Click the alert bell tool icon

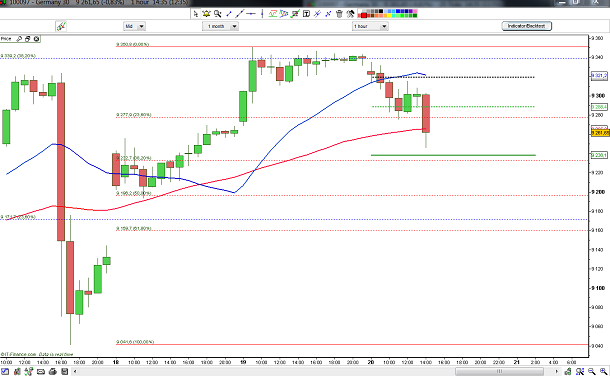click(x=206, y=14)
